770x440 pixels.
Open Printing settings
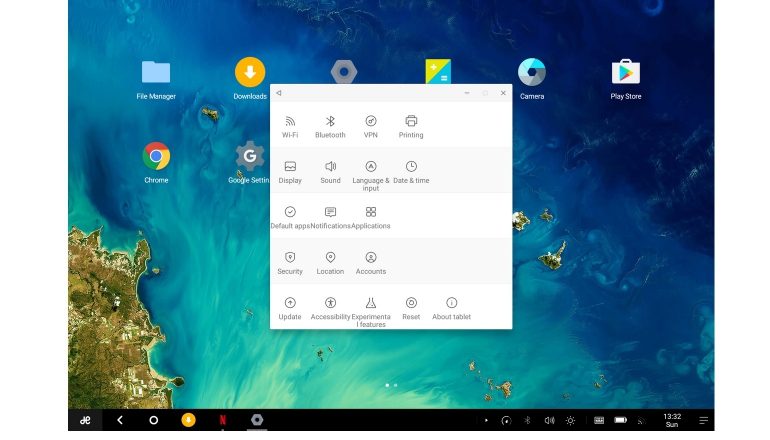(411, 125)
